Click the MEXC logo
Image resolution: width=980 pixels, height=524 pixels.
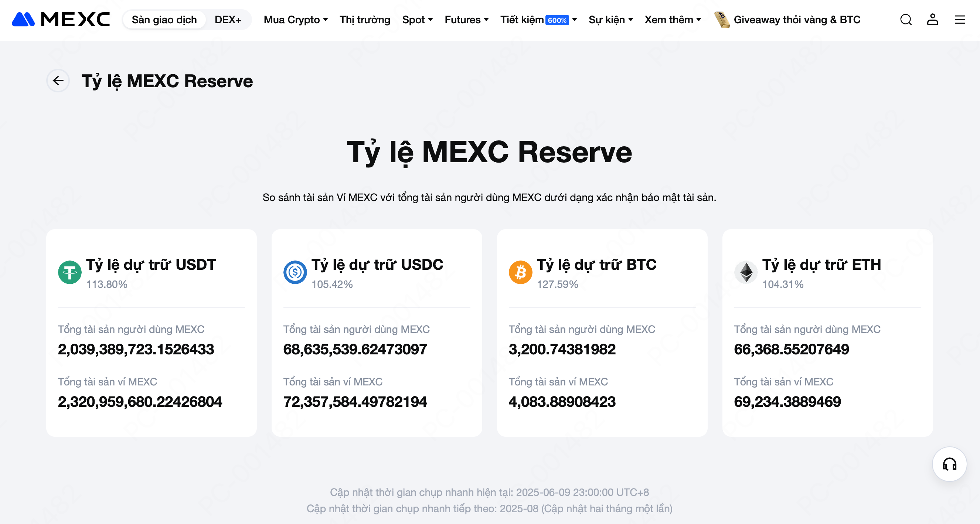(x=61, y=20)
